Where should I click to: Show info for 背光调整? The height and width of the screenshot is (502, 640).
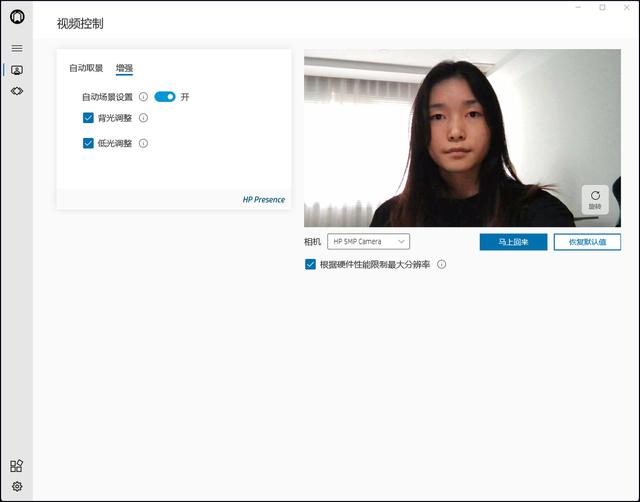[x=143, y=118]
